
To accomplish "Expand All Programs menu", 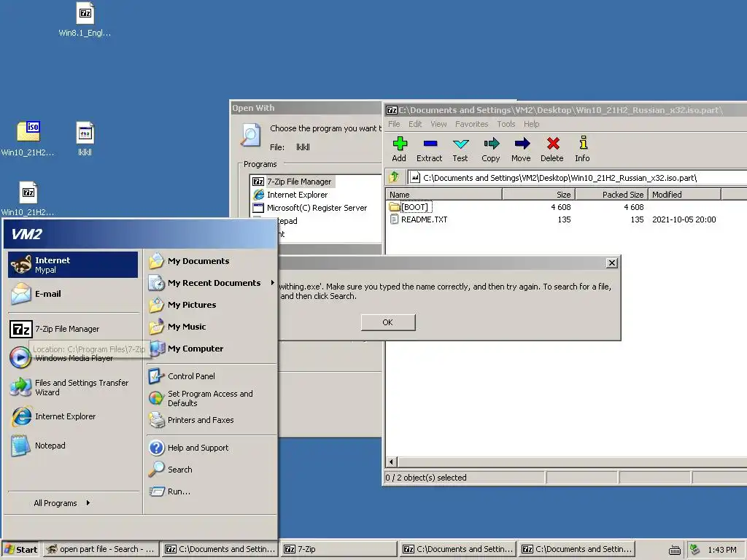I will [x=62, y=503].
